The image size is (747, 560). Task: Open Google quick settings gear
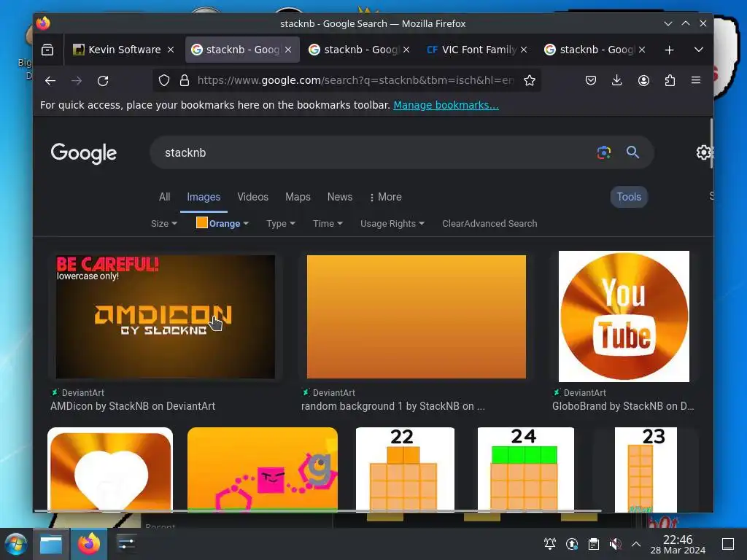tap(704, 152)
